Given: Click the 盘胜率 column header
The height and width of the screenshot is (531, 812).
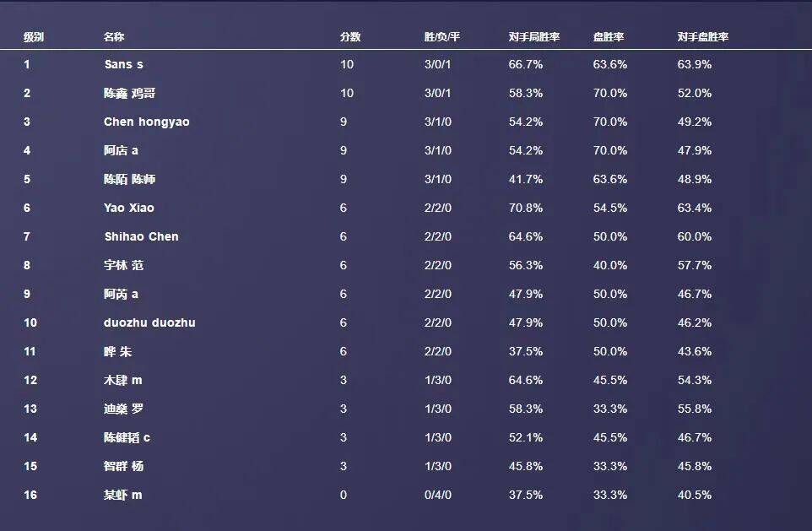Looking at the screenshot, I should [609, 37].
